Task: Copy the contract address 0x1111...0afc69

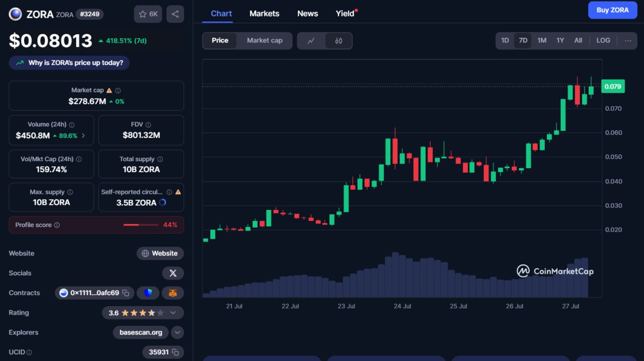Action: pos(126,293)
